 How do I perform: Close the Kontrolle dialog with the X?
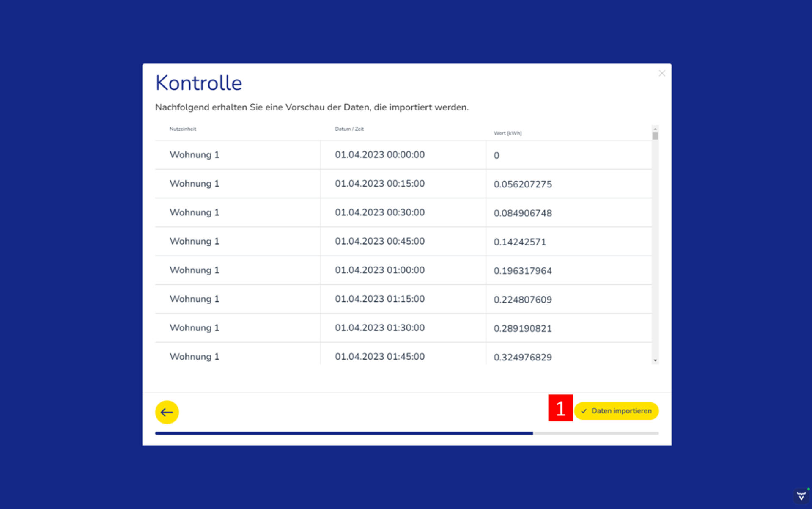[x=661, y=74]
